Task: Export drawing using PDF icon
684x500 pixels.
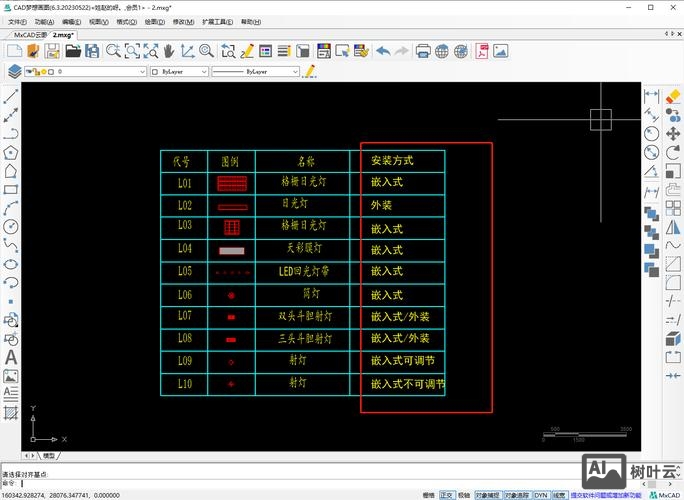Action: 482,50
